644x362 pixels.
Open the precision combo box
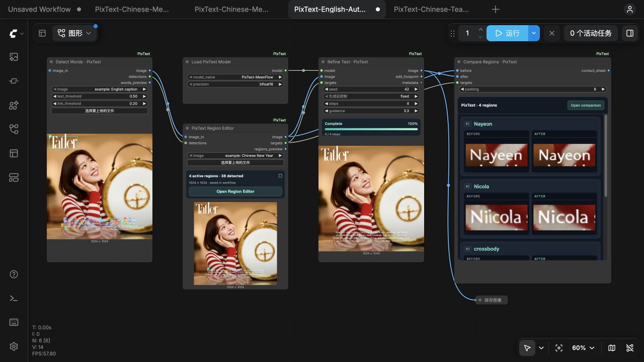click(x=235, y=84)
